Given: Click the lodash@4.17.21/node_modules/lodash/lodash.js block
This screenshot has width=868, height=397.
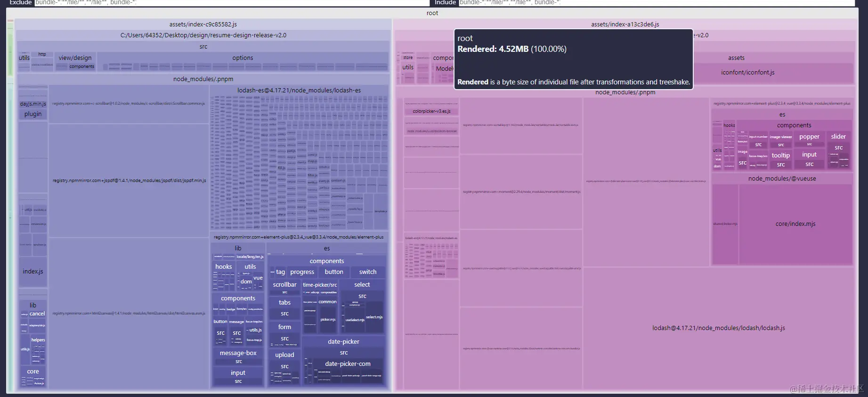Looking at the screenshot, I should tap(719, 328).
